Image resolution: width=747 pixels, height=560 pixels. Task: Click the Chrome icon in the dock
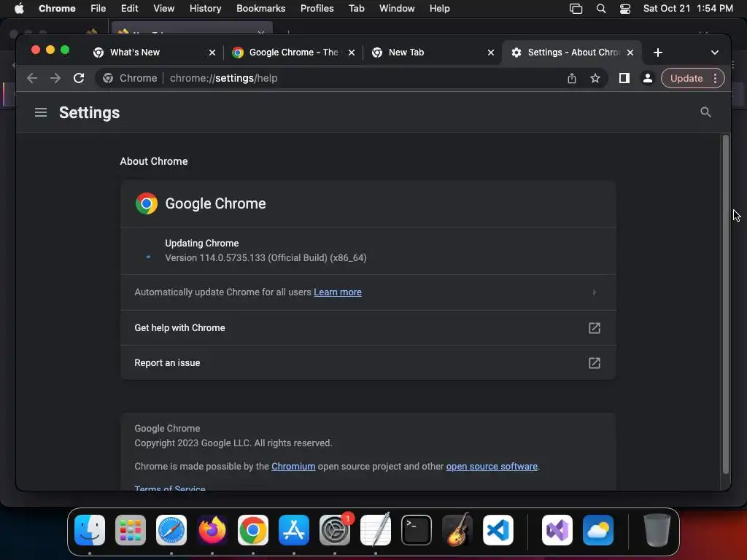click(253, 530)
